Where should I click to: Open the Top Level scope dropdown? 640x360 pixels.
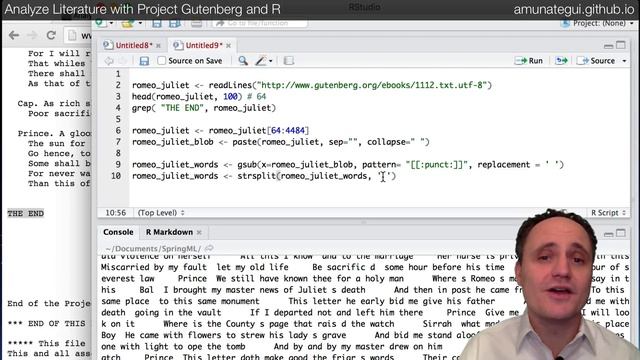(161, 213)
